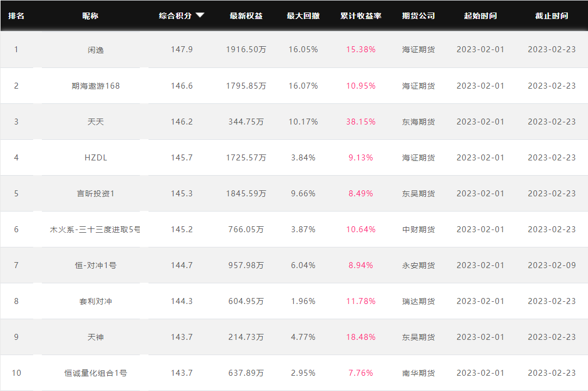Open nickname 期海遨游168
This screenshot has width=588, height=391.
[x=96, y=86]
